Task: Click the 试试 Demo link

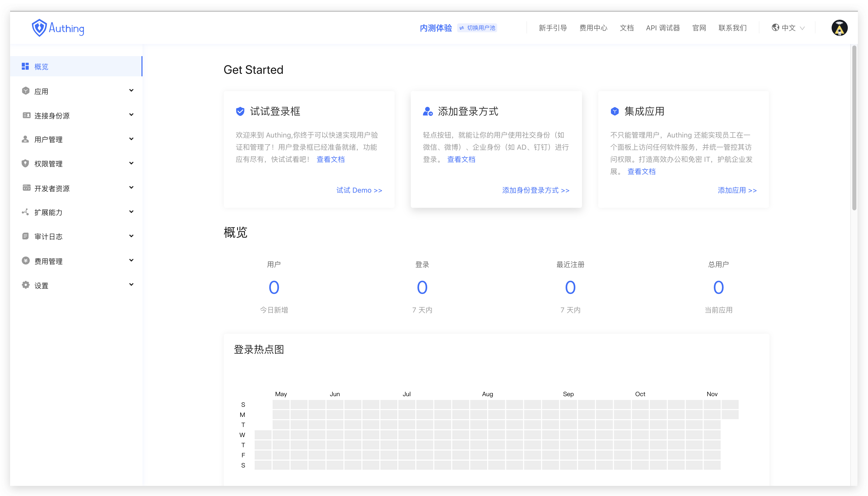Action: tap(359, 190)
